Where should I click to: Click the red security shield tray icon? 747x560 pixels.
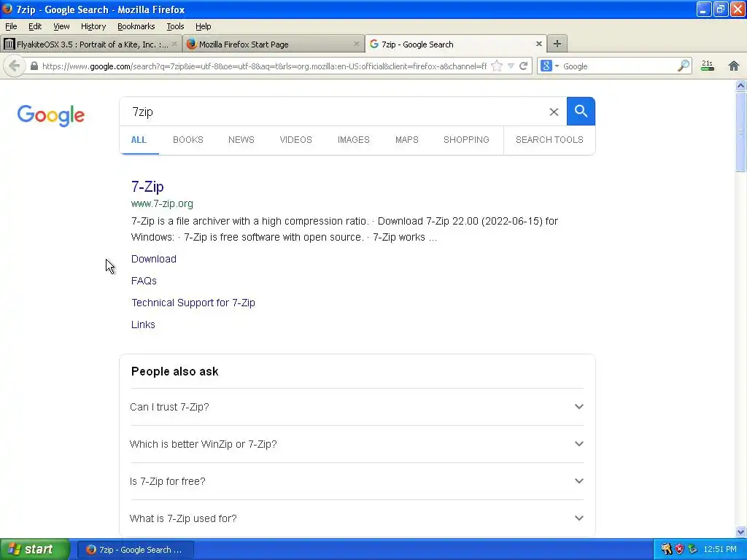[x=679, y=549]
